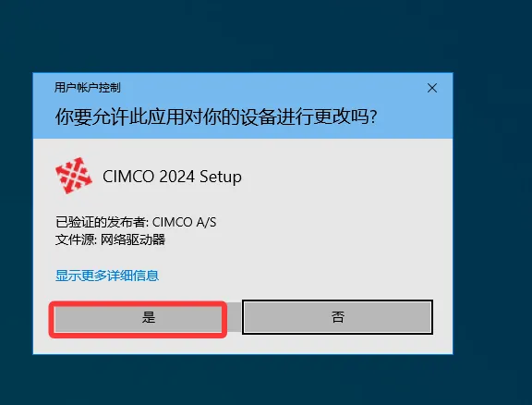Click the gray strip between 是 and 否

(x=234, y=317)
